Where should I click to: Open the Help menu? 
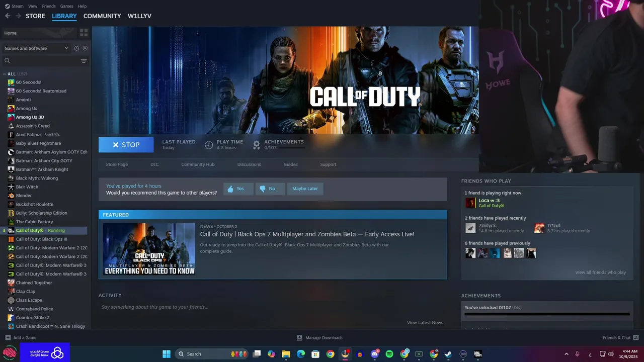82,6
